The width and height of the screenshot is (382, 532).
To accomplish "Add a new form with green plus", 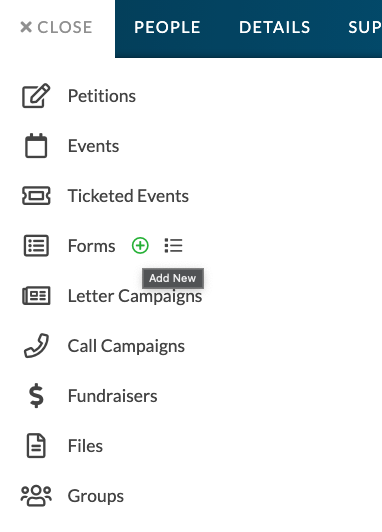I will 140,245.
